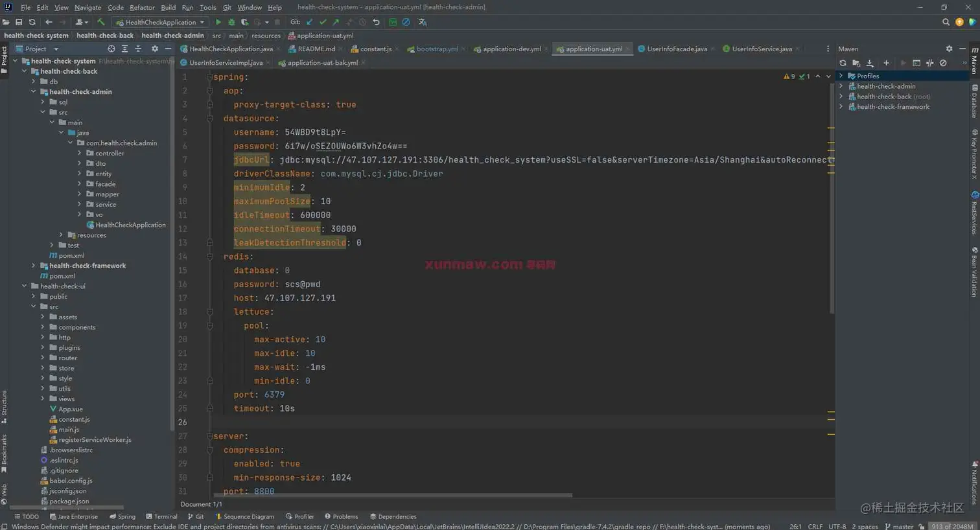This screenshot has height=530, width=980.
Task: Switch to the UserInfoService.java tab
Action: [x=762, y=49]
